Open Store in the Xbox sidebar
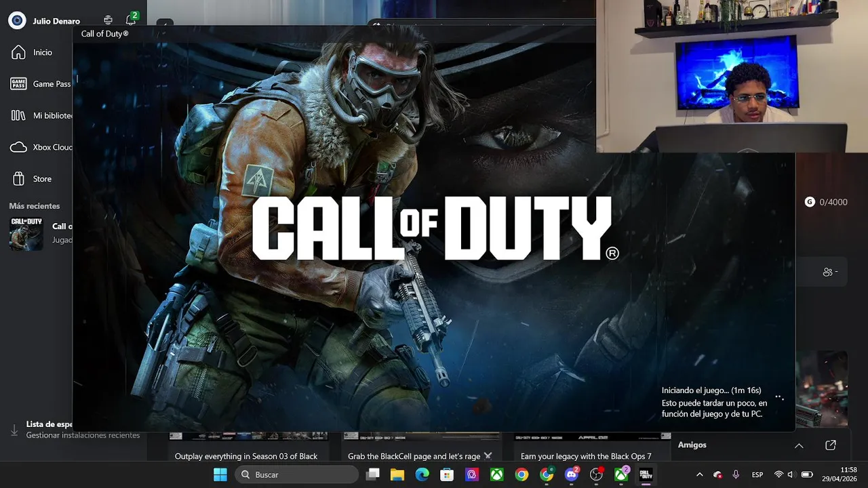 pyautogui.click(x=42, y=179)
